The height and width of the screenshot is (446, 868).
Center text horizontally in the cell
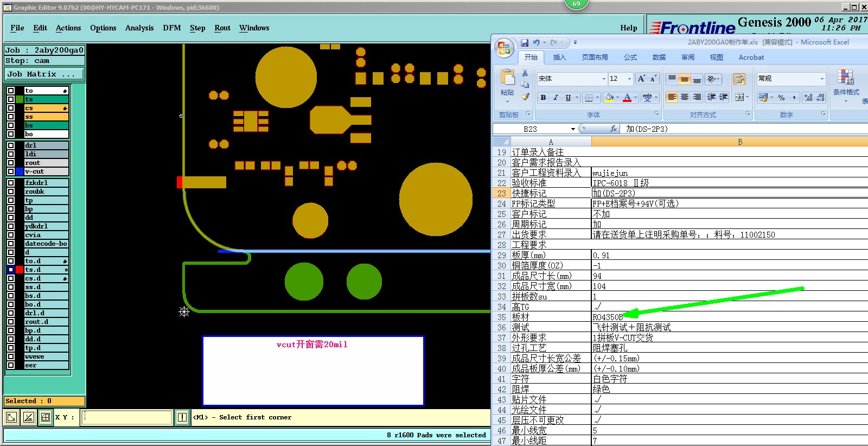coord(685,97)
